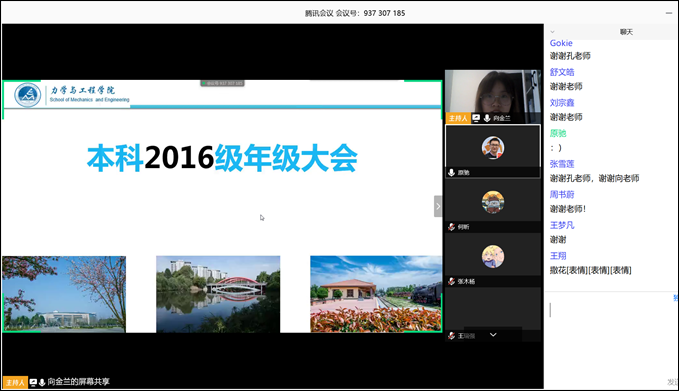Viewport: 679px width, 391px height.
Task: Click screen-share icon in bottom-left status bar
Action: coord(33,382)
